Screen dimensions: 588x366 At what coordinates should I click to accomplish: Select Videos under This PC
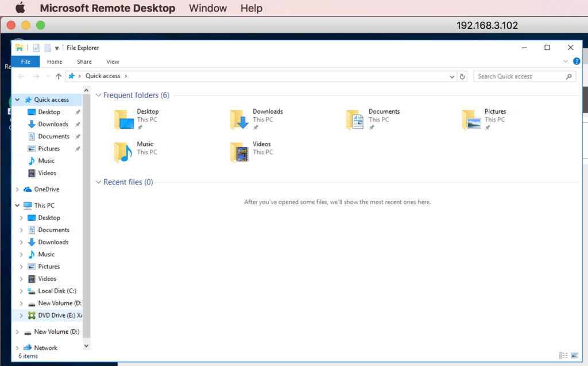47,279
